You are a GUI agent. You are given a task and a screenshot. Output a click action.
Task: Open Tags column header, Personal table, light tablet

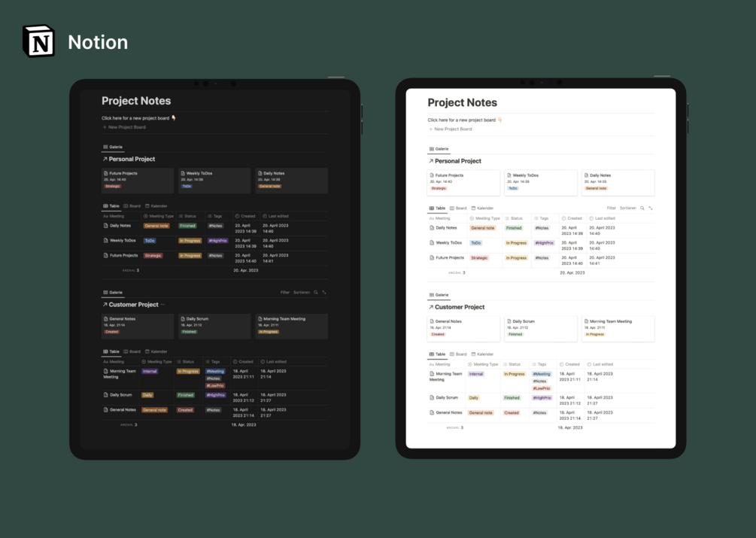click(541, 218)
